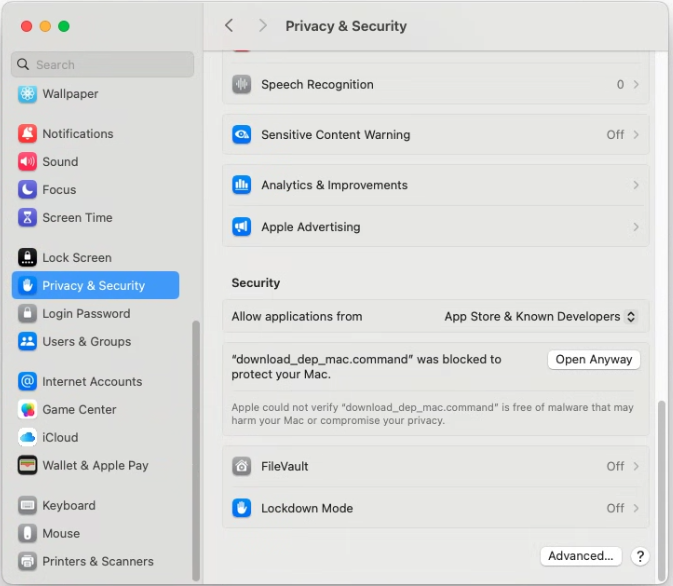
Task: Expand the Apple Advertising row chevron
Action: point(636,227)
